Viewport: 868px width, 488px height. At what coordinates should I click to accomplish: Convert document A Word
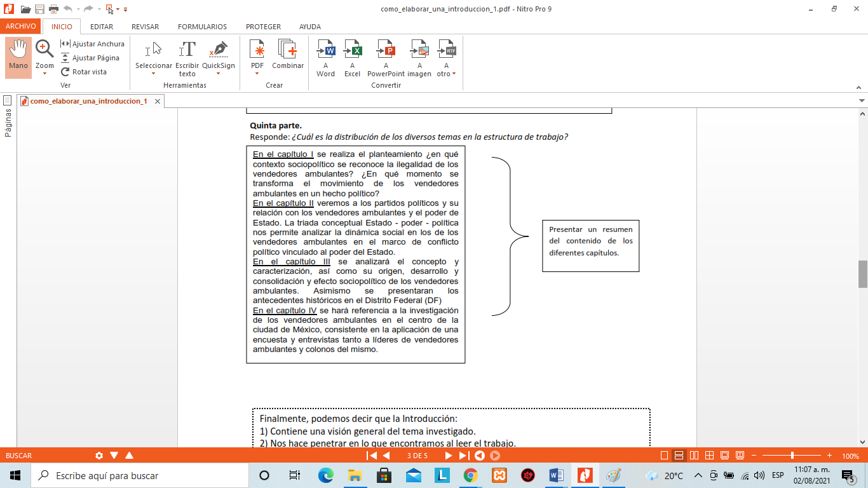325,58
